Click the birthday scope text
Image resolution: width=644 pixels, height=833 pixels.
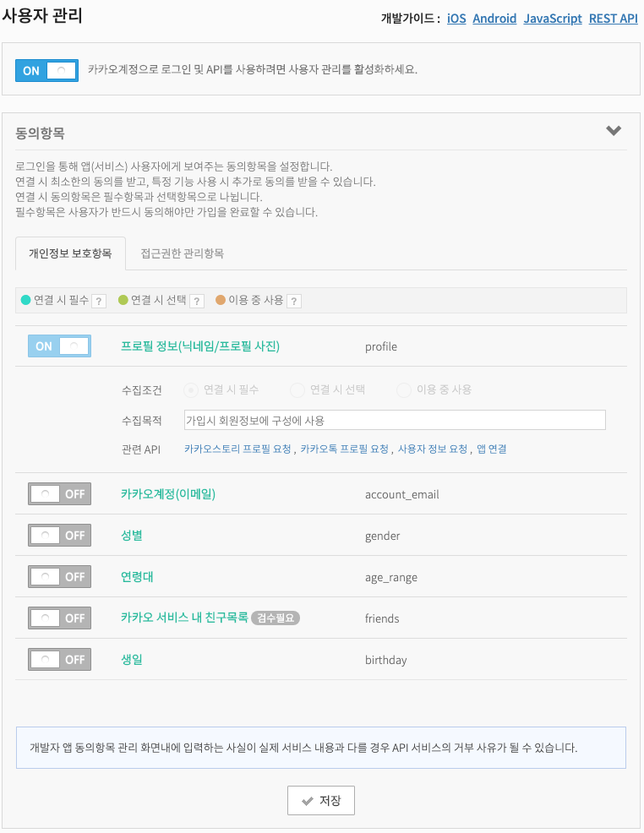[385, 661]
